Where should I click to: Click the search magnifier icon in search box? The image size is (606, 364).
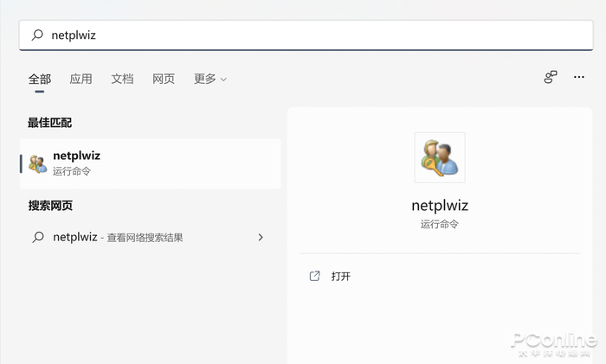click(37, 35)
